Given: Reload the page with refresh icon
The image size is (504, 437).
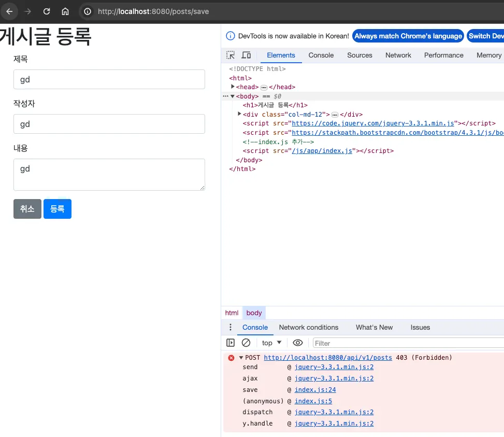Looking at the screenshot, I should point(47,11).
